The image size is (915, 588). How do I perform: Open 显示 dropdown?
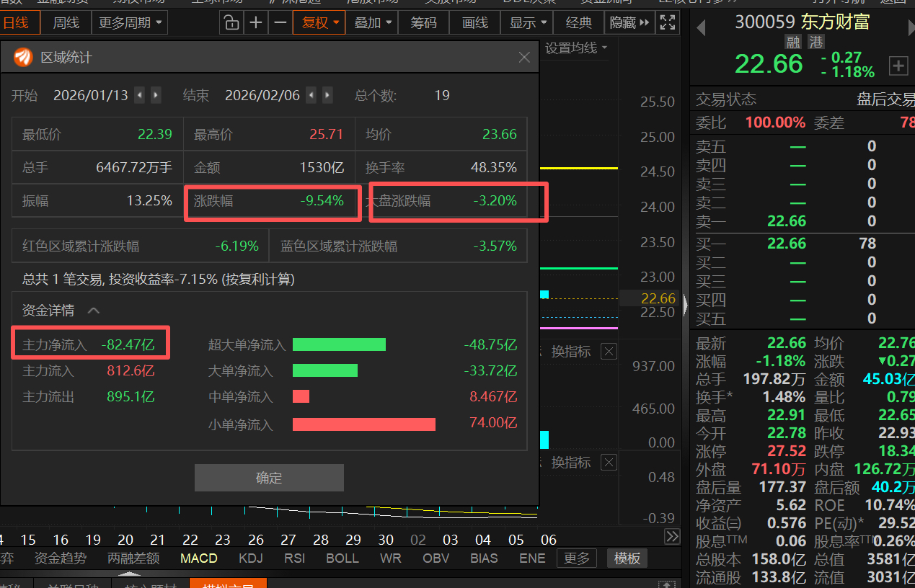(x=528, y=22)
